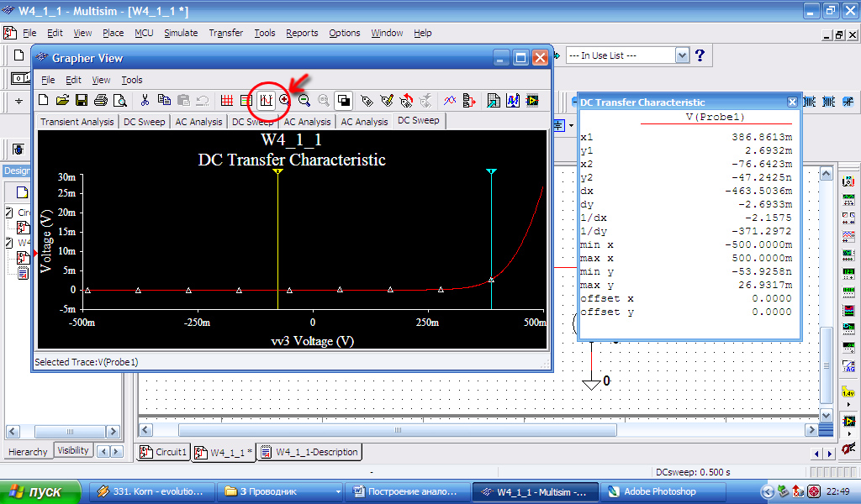The width and height of the screenshot is (861, 504).
Task: Click the blue question mark help icon
Action: [x=700, y=55]
